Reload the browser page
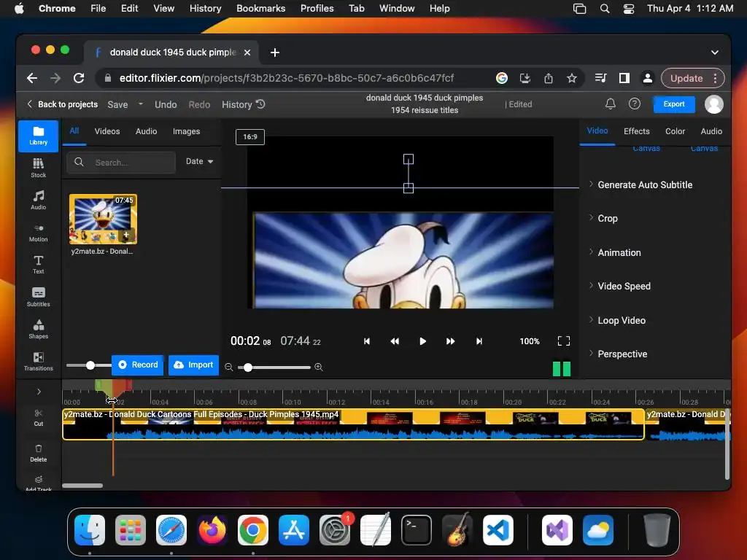The width and height of the screenshot is (747, 560). 79,78
